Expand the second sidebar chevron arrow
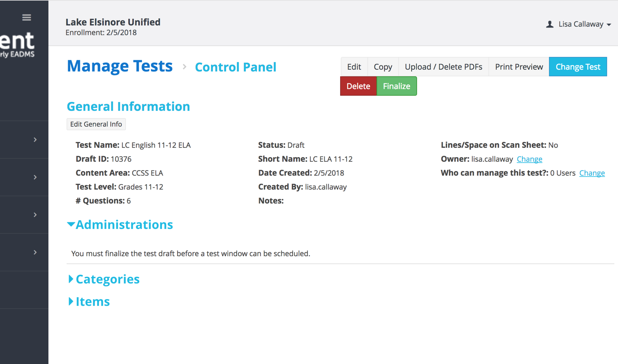Viewport: 618px width, 364px height. (x=35, y=177)
